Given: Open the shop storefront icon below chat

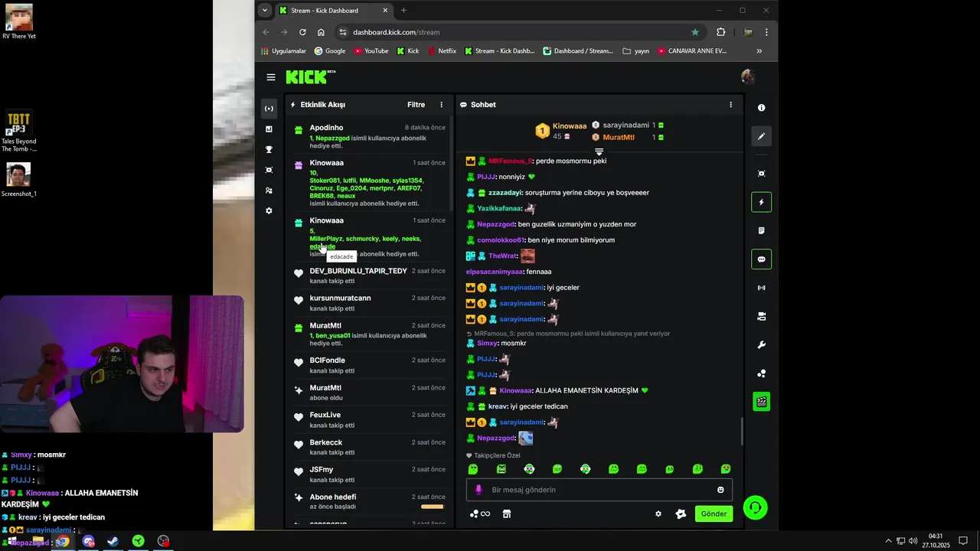Looking at the screenshot, I should 506,514.
